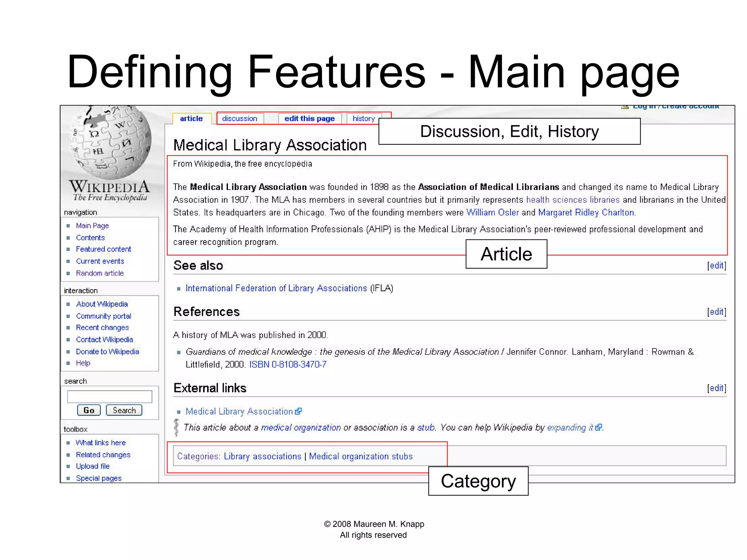The width and height of the screenshot is (747, 560).
Task: Open a Random article
Action: point(100,273)
